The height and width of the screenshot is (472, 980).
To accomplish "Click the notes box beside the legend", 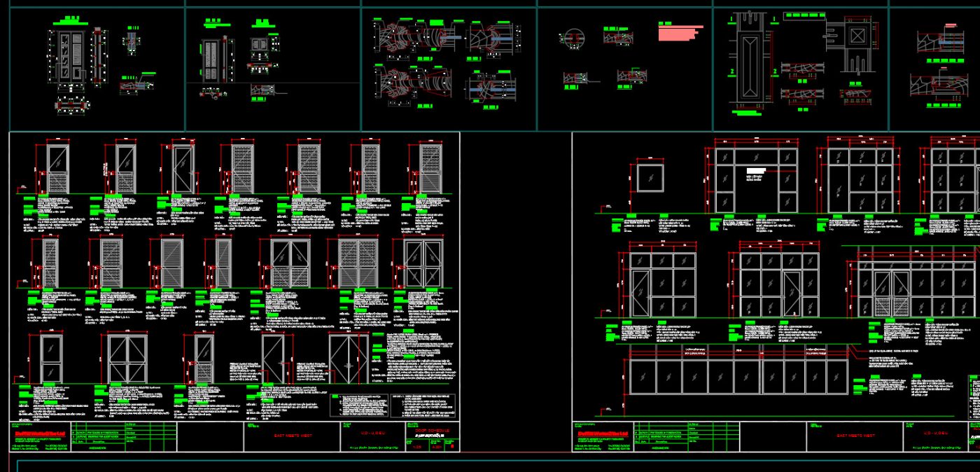I will [x=423, y=405].
